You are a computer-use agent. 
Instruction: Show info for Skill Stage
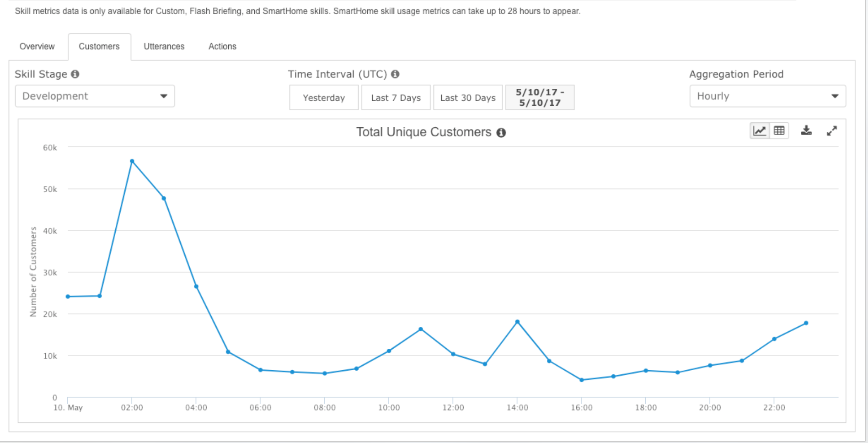pos(75,74)
